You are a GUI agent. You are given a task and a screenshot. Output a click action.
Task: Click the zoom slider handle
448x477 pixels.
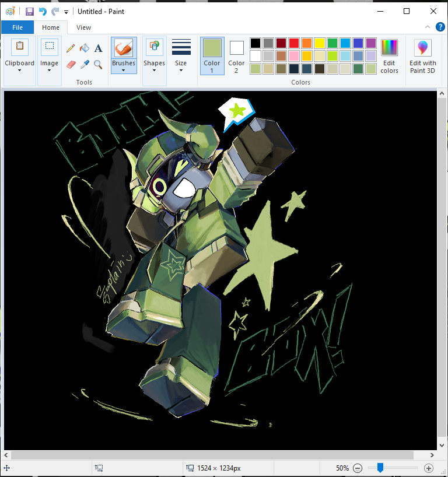pos(380,468)
